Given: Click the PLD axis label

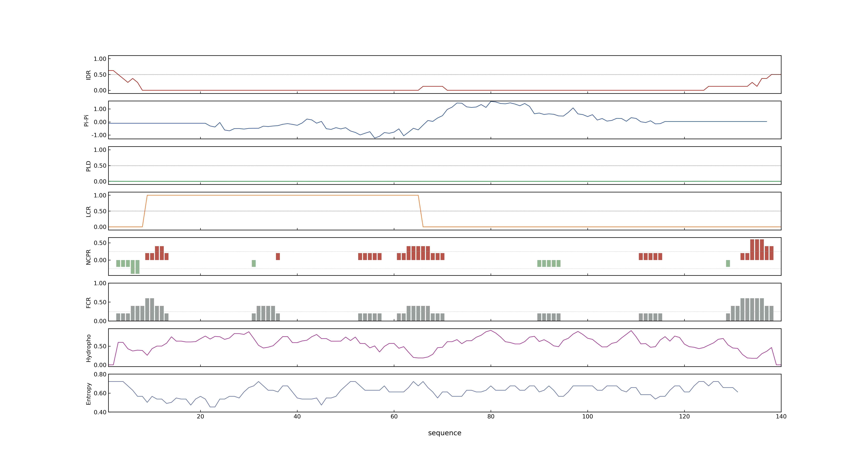Looking at the screenshot, I should pyautogui.click(x=88, y=166).
